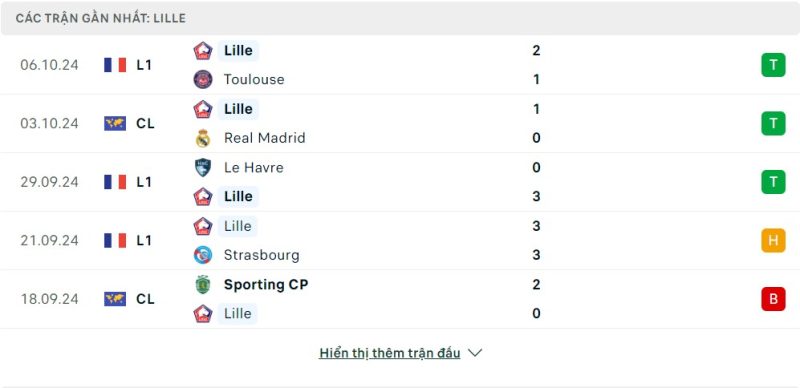Click the Toulouse club crest icon
Viewport: 800px width, 388px height.
(203, 79)
